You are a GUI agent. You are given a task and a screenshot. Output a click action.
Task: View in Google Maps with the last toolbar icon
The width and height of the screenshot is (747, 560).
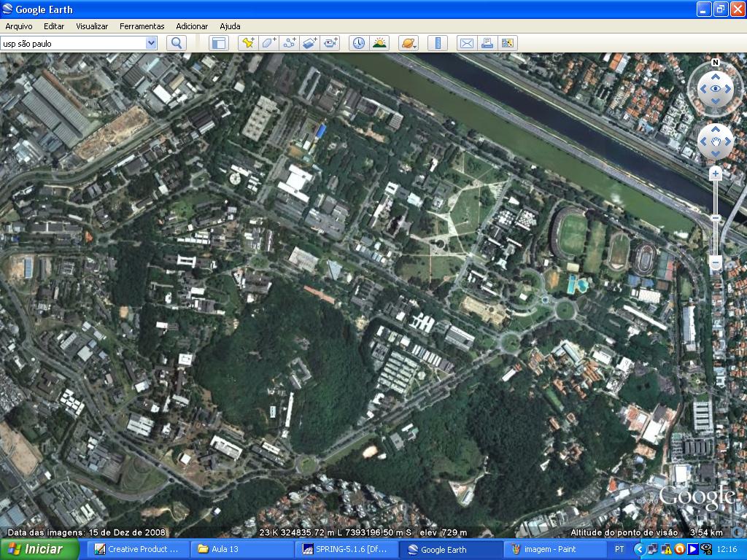[508, 43]
